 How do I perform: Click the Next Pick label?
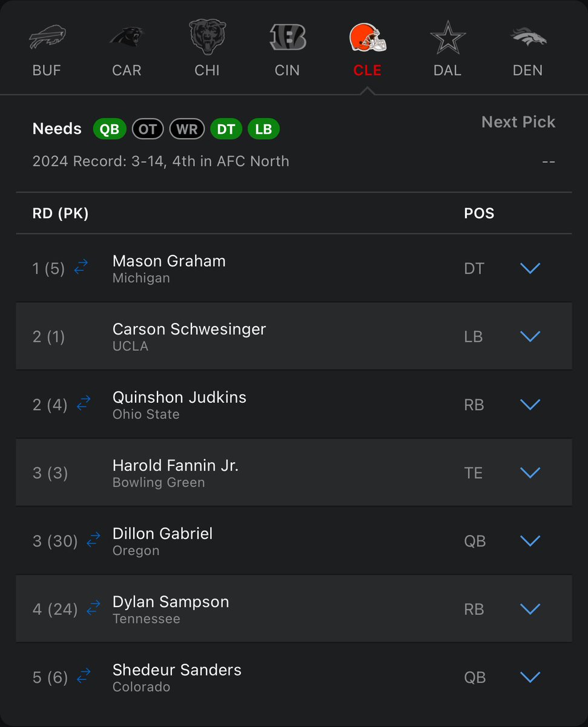(518, 122)
